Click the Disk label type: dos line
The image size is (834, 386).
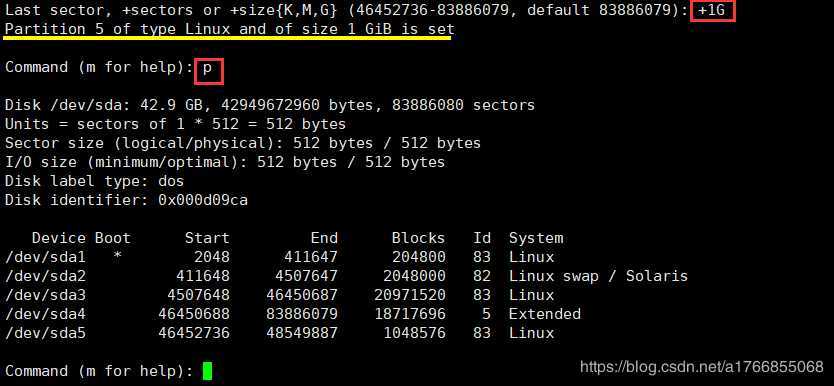click(94, 181)
